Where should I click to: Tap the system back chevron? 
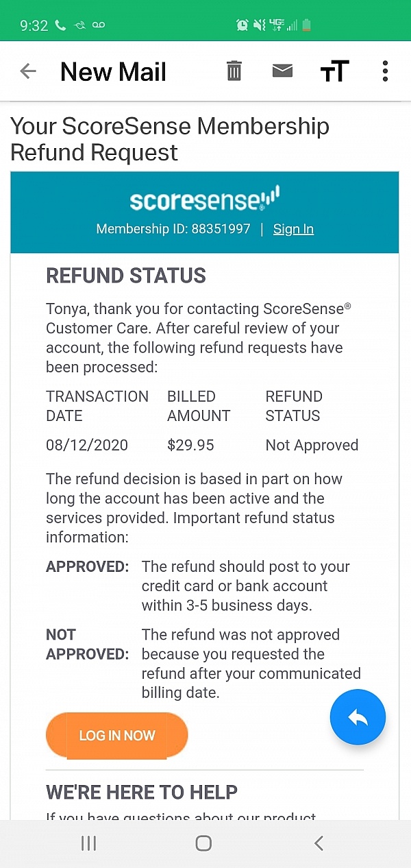coord(319,843)
